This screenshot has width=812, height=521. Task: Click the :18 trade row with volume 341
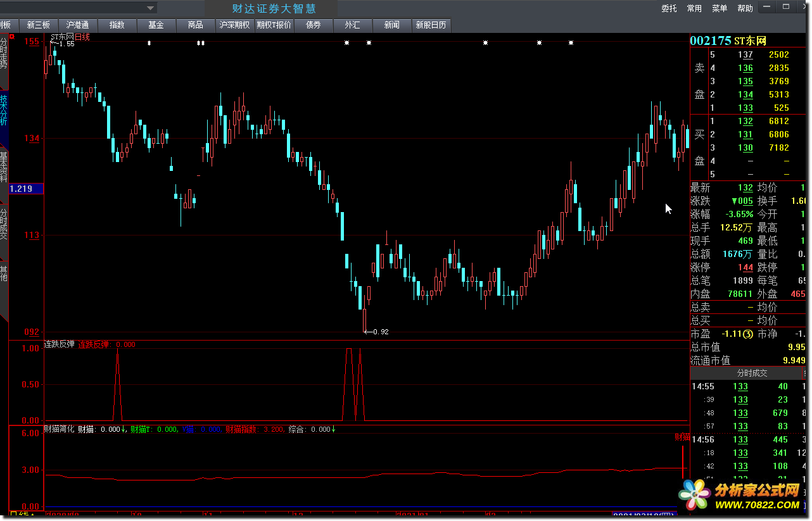[x=748, y=453]
